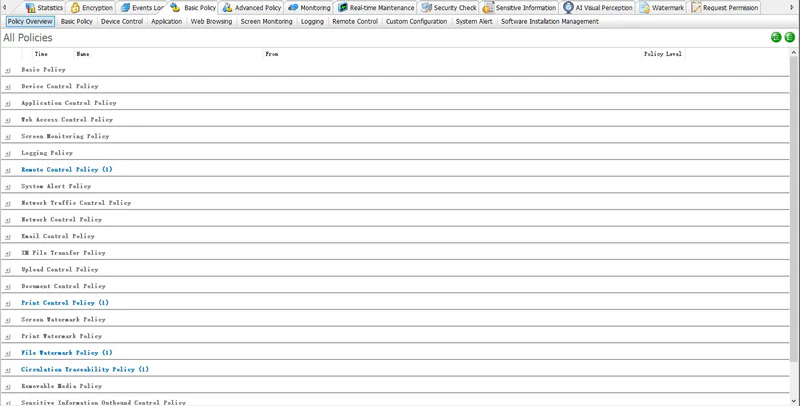Select the Policy Overview sub-tab
The height and width of the screenshot is (406, 800).
tap(30, 21)
